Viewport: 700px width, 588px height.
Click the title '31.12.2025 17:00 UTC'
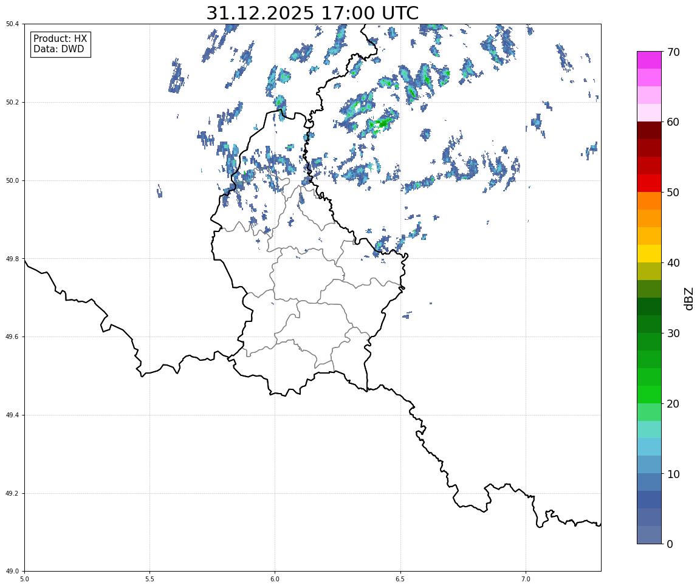312,13
